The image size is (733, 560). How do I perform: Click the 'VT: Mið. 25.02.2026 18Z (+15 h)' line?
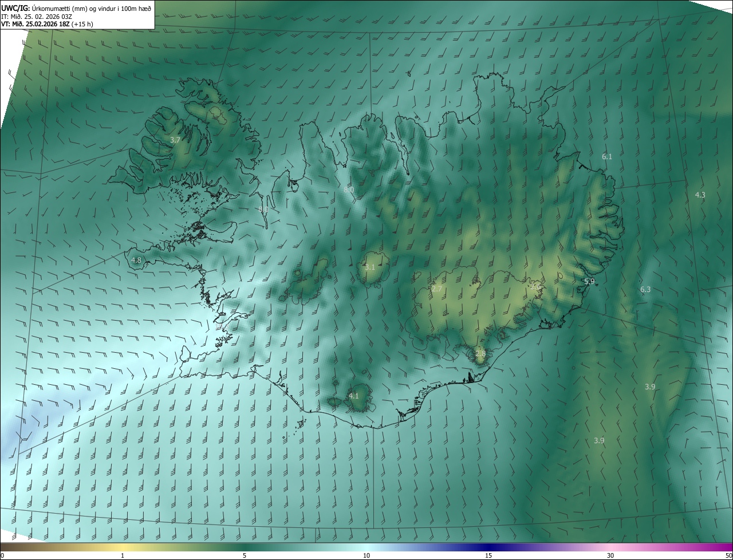[47, 24]
